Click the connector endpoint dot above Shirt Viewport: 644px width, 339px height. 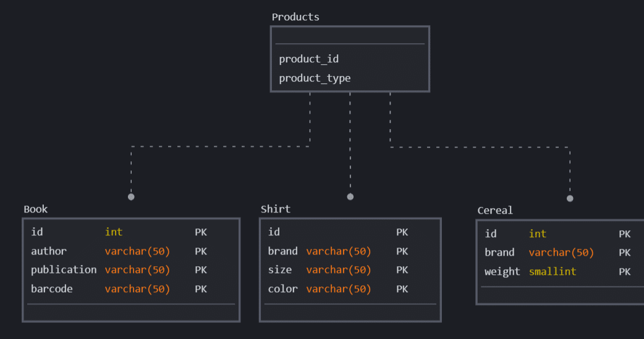coord(350,197)
